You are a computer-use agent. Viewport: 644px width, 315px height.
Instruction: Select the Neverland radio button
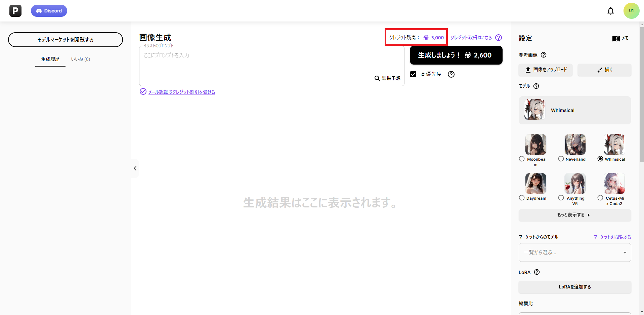(x=561, y=159)
